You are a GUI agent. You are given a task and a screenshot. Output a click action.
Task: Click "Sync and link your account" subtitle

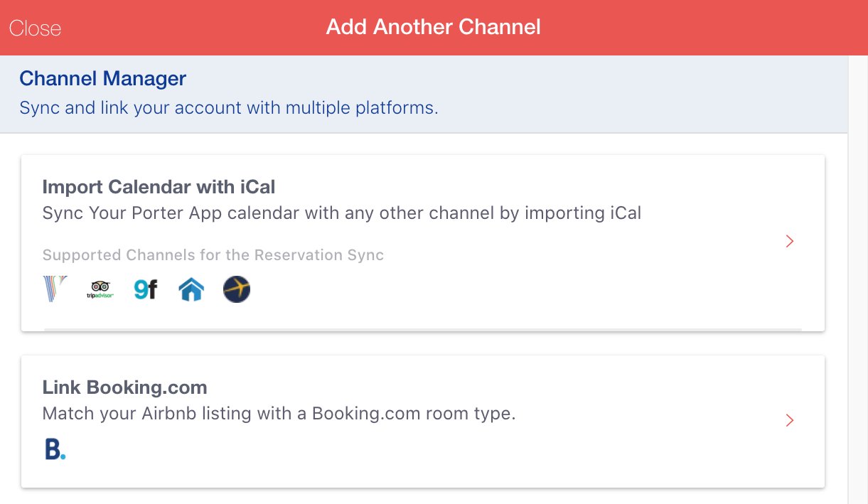(x=229, y=108)
